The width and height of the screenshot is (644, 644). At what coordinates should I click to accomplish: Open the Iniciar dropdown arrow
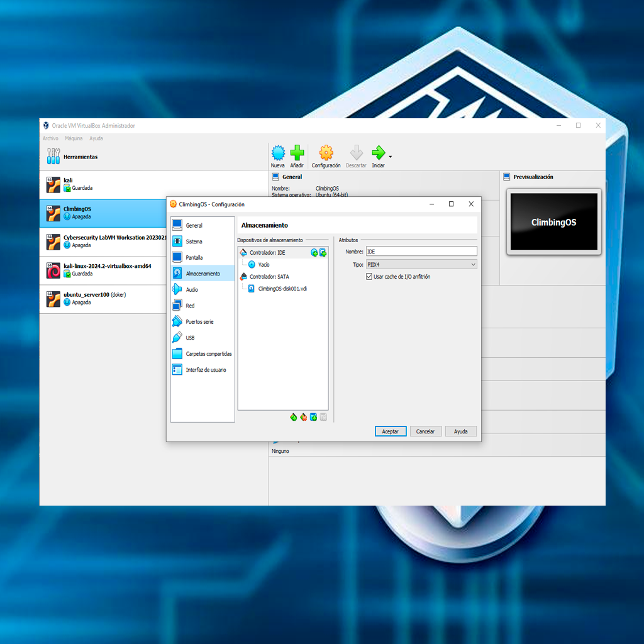(x=390, y=157)
